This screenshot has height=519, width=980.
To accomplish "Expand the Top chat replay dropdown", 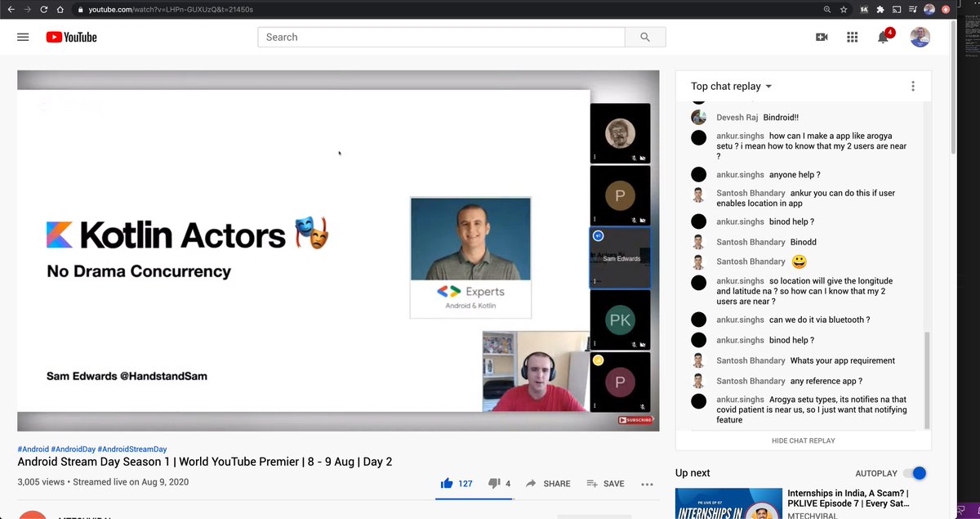I will [731, 86].
